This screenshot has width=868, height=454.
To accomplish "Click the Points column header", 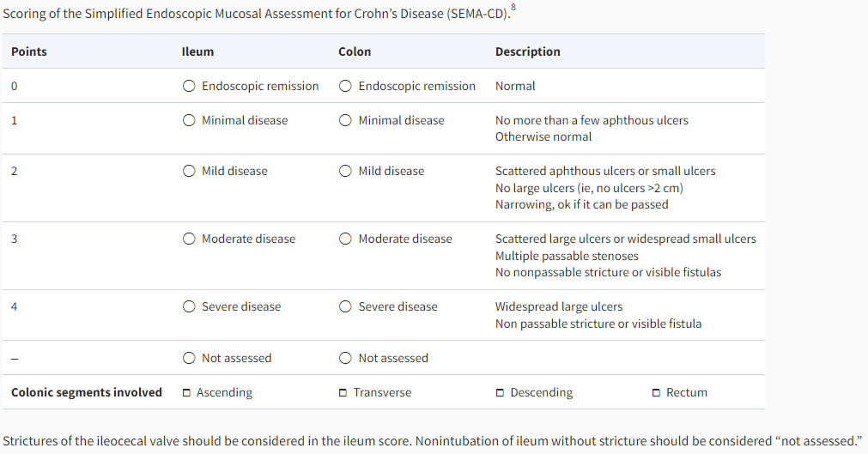I will [x=29, y=51].
